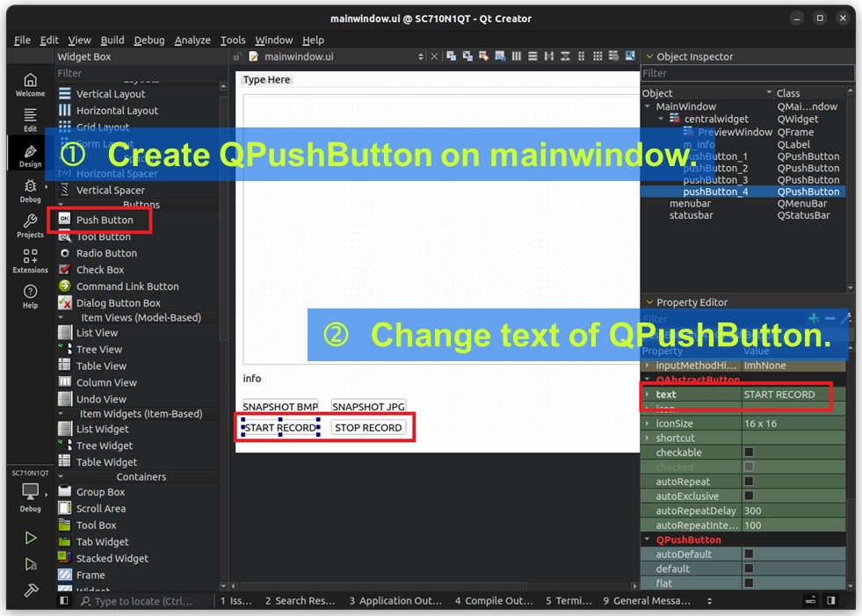Run the project with green play icon

point(31,538)
